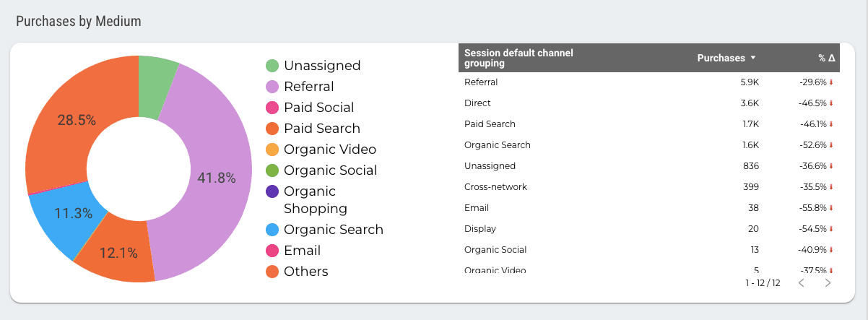868x320 pixels.
Task: Click the % Δ column header
Action: (826, 58)
